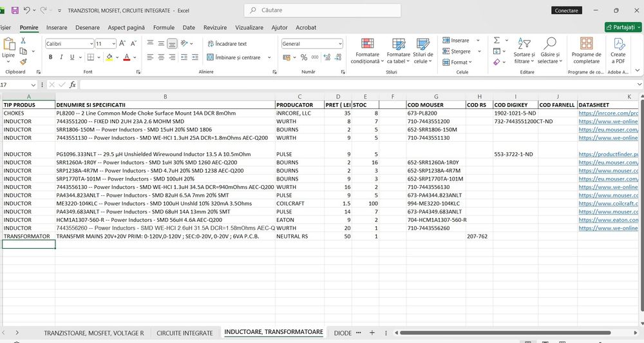Expand Îmbinare și centrare dropdown arrow

coord(269,57)
